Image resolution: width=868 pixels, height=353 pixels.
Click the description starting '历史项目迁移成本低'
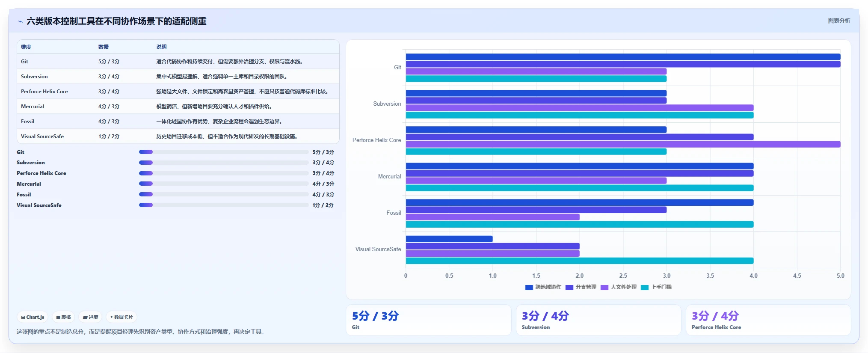point(228,136)
